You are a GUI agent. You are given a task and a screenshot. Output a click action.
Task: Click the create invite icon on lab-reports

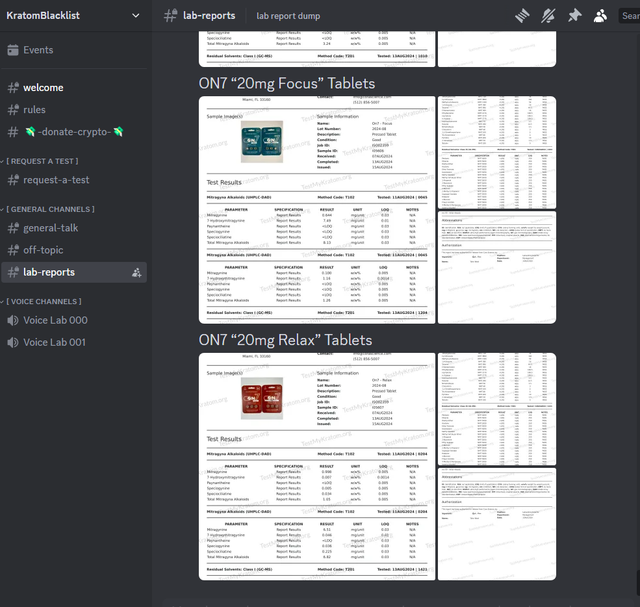(x=136, y=272)
